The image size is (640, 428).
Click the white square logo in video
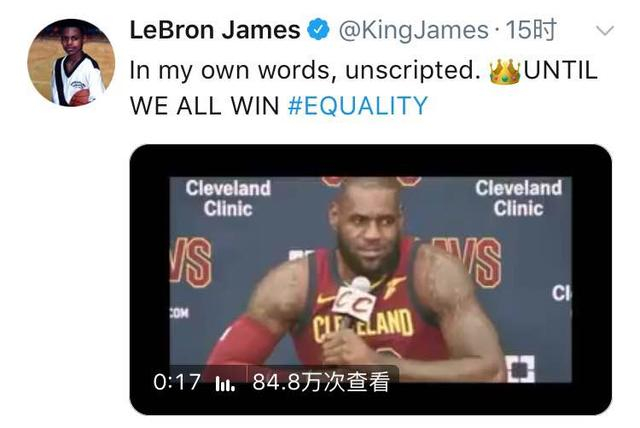(x=520, y=369)
